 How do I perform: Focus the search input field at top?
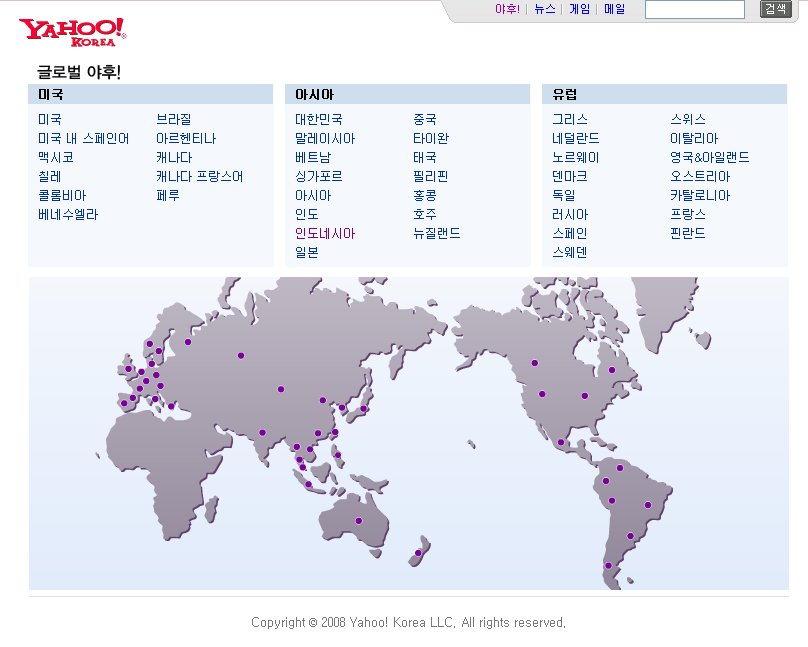pos(695,9)
